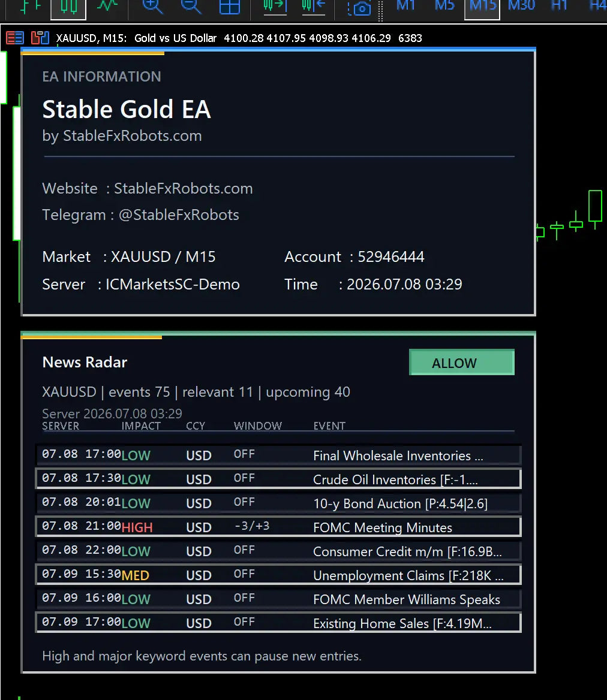Click the red-blue panel icon beside XAUUSD title
Viewport: 607px width, 700px height.
point(40,38)
